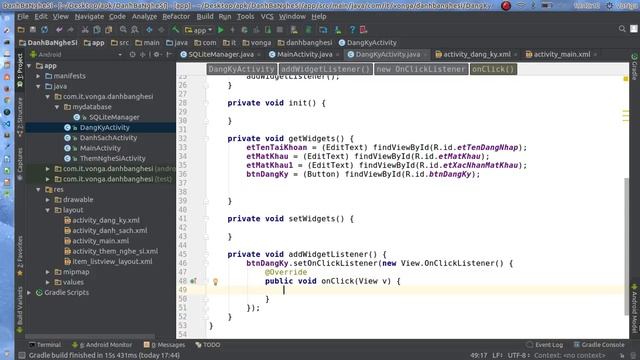Expand the manifests folder
The width and height of the screenshot is (640, 360).
[x=38, y=76]
